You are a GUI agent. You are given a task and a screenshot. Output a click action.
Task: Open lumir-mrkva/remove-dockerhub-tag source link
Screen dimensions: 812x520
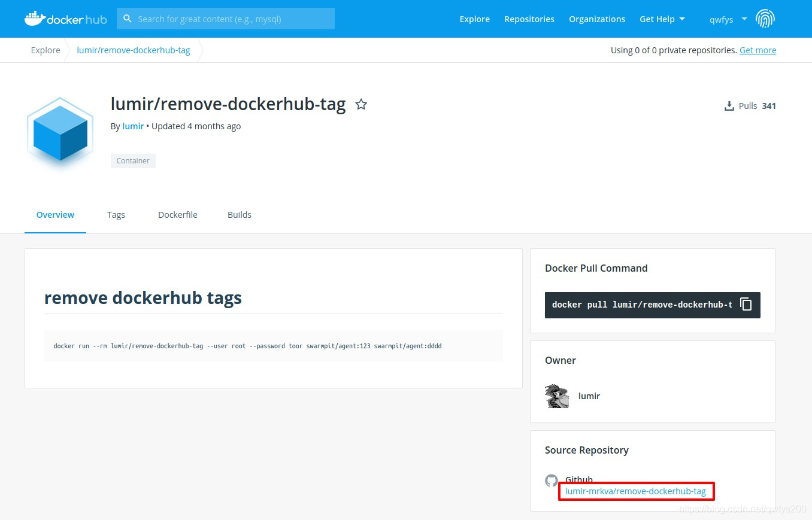pos(635,491)
